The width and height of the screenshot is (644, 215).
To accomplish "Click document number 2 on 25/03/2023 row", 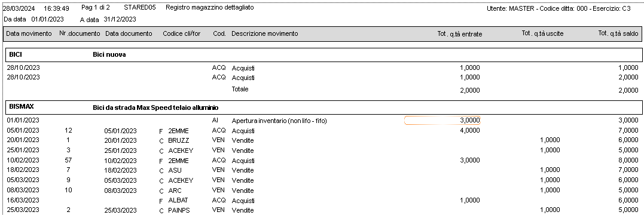I will click(69, 210).
